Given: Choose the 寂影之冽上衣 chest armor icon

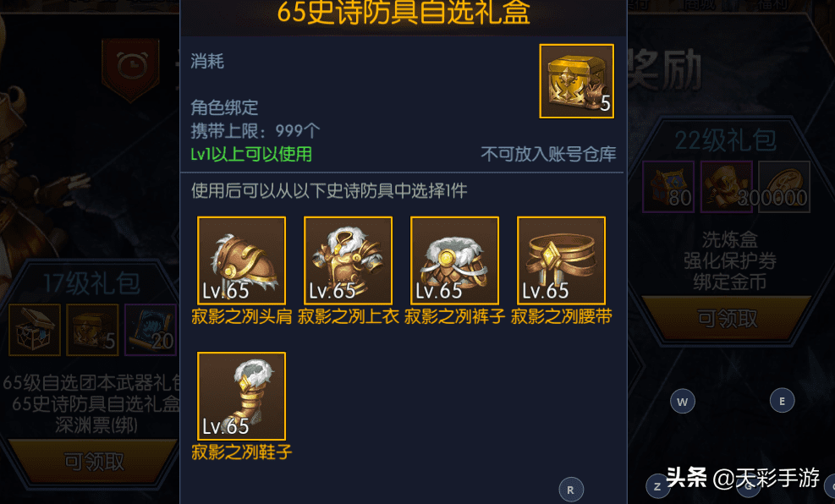Looking at the screenshot, I should pos(348,260).
